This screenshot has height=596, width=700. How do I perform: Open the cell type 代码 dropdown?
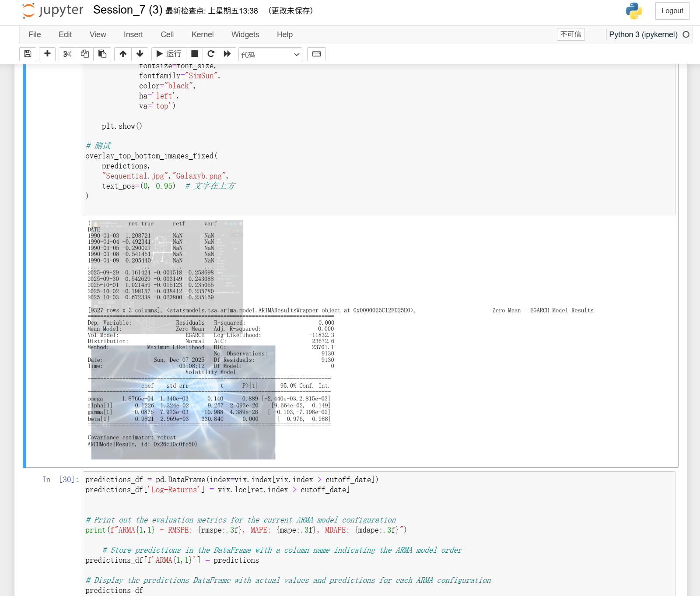270,54
